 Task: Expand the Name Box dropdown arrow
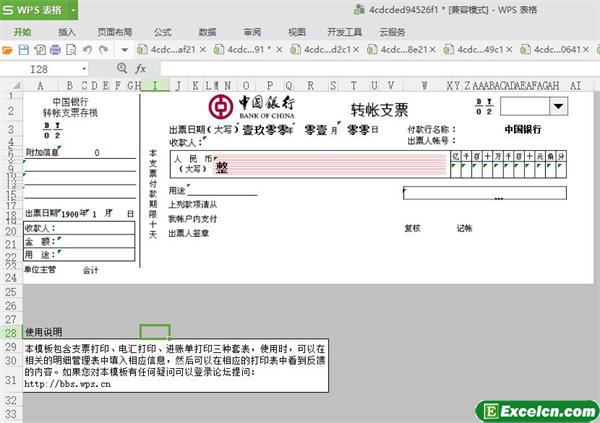(x=84, y=69)
